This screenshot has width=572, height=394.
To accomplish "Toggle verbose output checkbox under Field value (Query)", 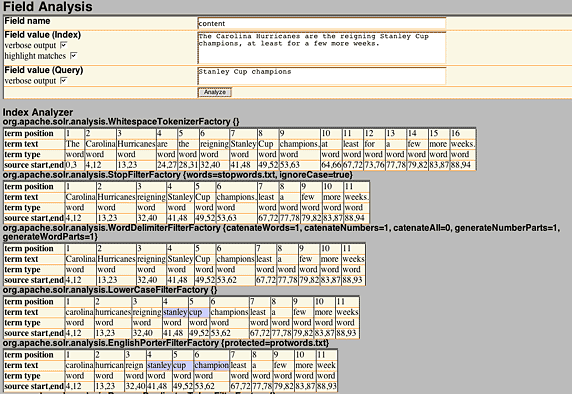I will coord(63,80).
